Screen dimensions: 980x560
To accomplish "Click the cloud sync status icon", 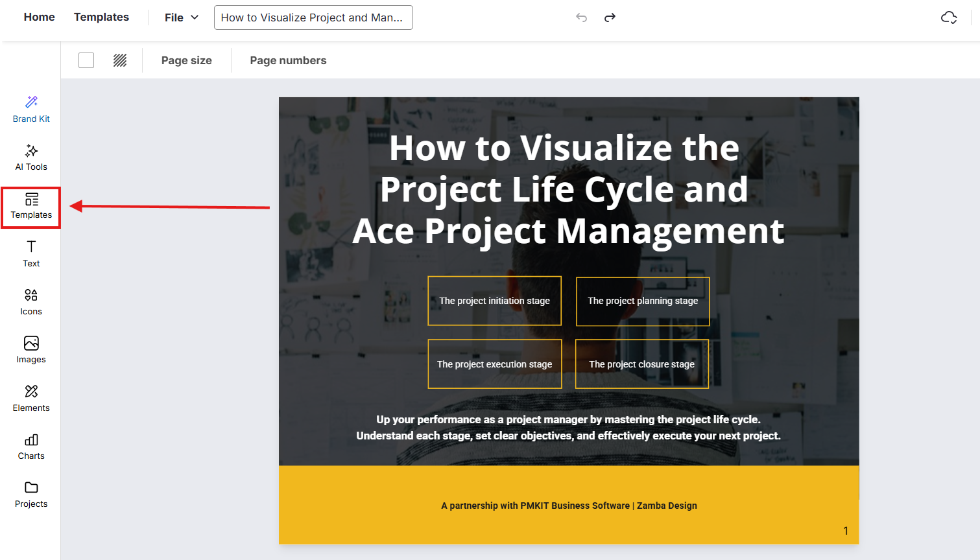I will [x=949, y=17].
